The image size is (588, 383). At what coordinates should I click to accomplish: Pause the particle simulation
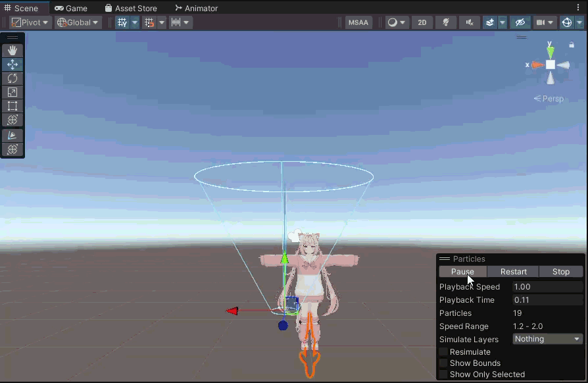point(462,272)
